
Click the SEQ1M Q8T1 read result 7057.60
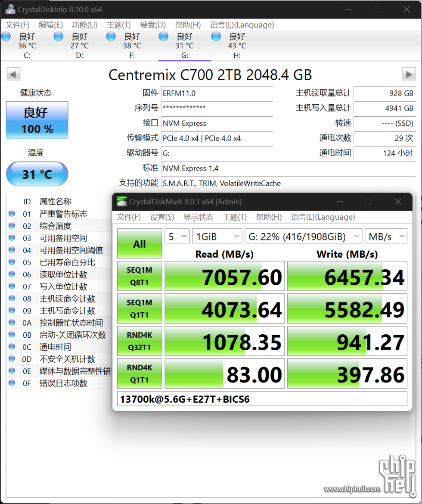point(225,276)
